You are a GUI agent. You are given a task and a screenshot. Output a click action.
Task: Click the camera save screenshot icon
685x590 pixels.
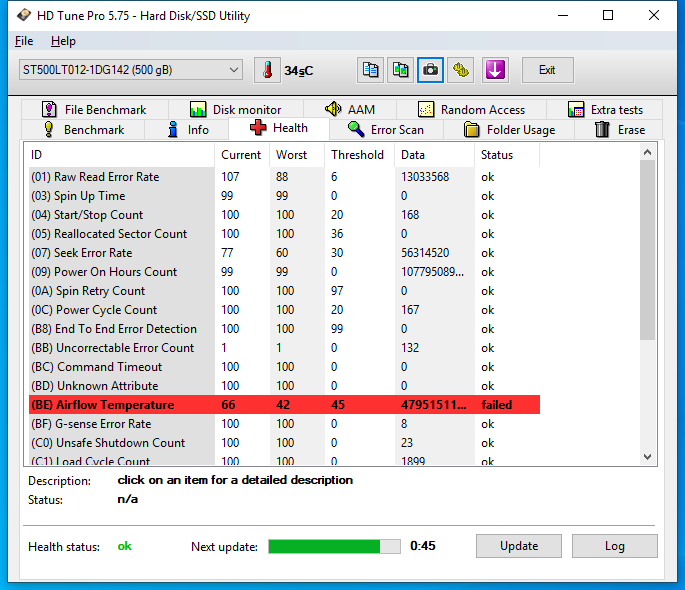(430, 70)
